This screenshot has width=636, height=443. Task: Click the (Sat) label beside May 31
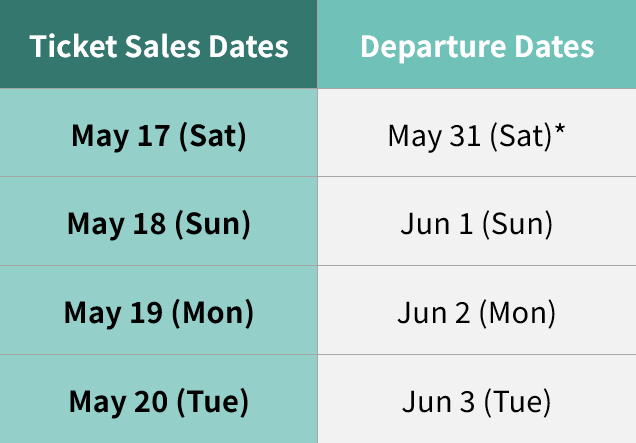[x=514, y=135]
